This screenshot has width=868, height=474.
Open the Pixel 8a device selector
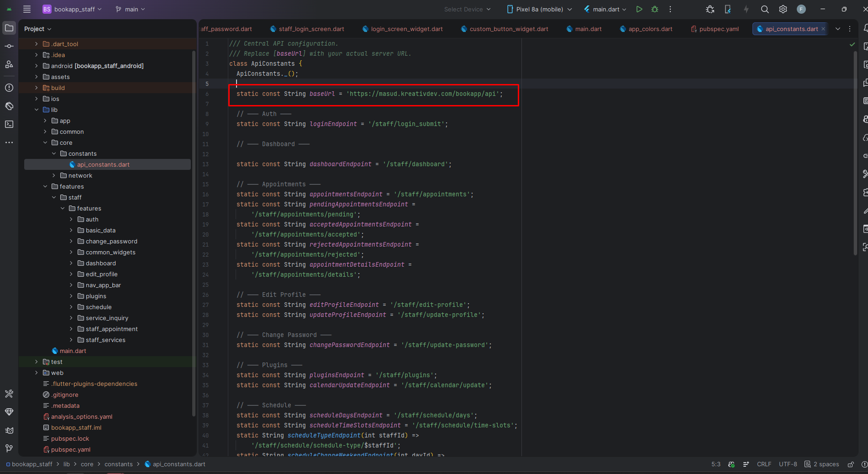tap(539, 9)
